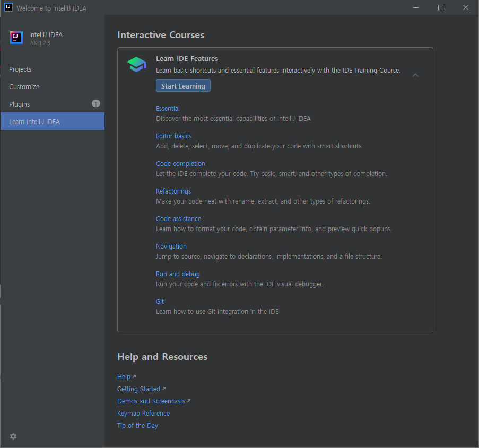Click 'Learn basic shortcuts and essential features' text
The height and width of the screenshot is (448, 479).
278,70
